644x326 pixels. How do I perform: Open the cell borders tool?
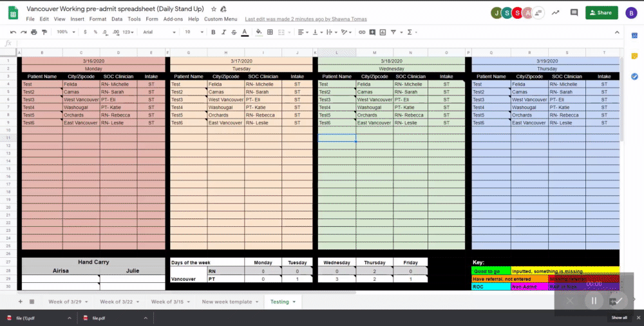[270, 32]
